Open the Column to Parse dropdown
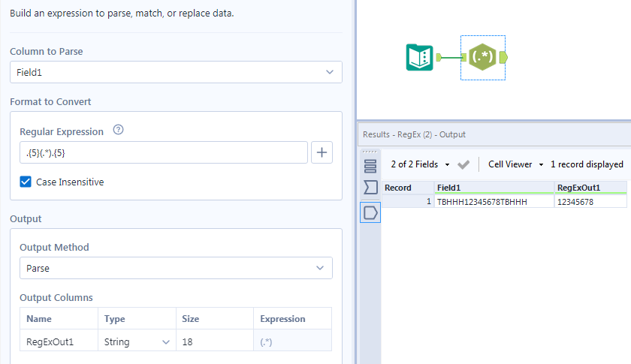The height and width of the screenshot is (364, 631). tap(176, 72)
